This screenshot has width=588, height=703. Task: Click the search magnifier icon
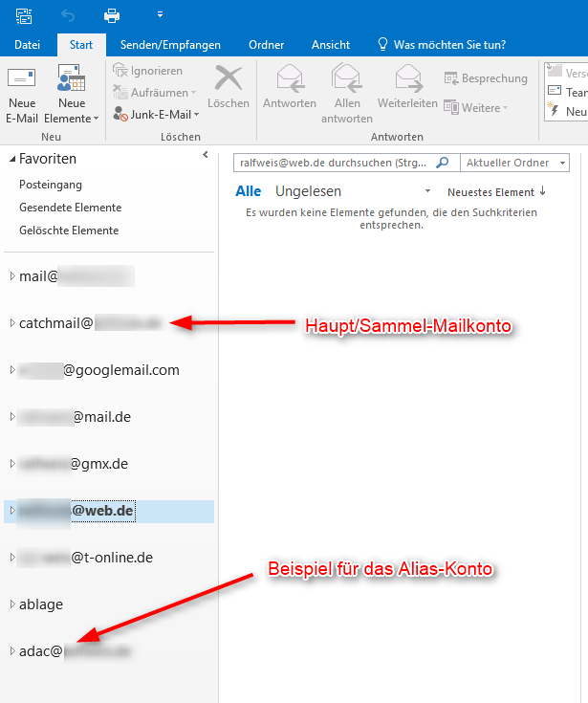click(x=443, y=163)
